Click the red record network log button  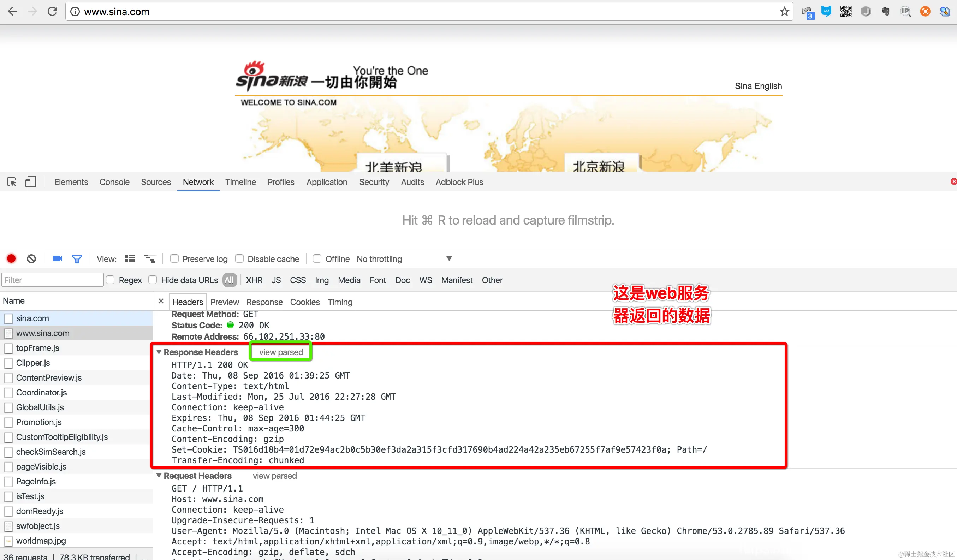(11, 259)
